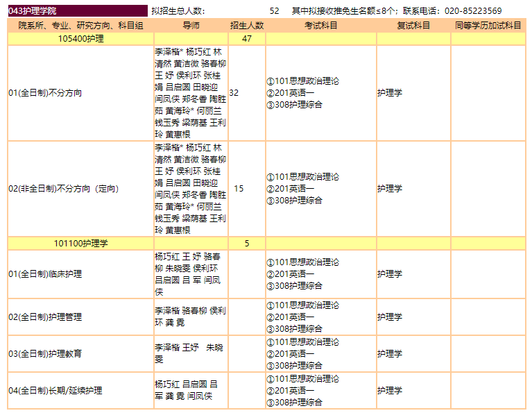Click the enrollment count 47 cell
532x413 pixels.
(x=246, y=39)
